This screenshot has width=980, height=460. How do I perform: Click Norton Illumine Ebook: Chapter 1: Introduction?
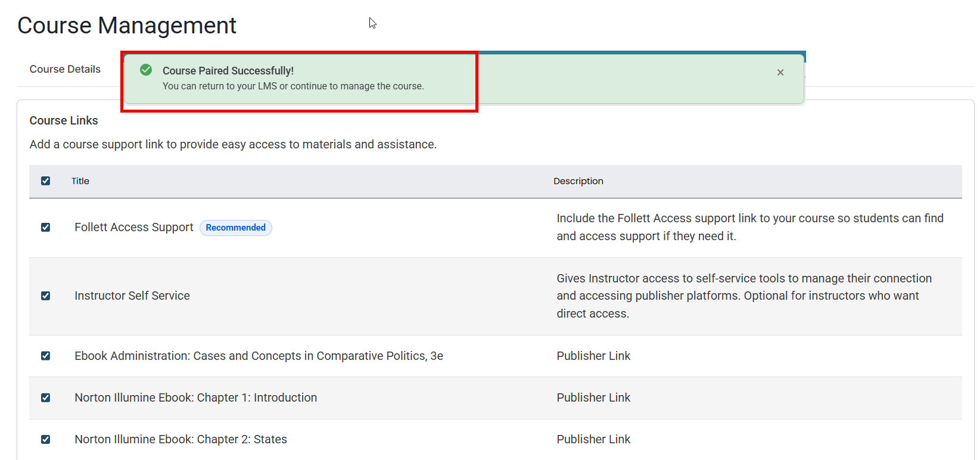pos(195,397)
